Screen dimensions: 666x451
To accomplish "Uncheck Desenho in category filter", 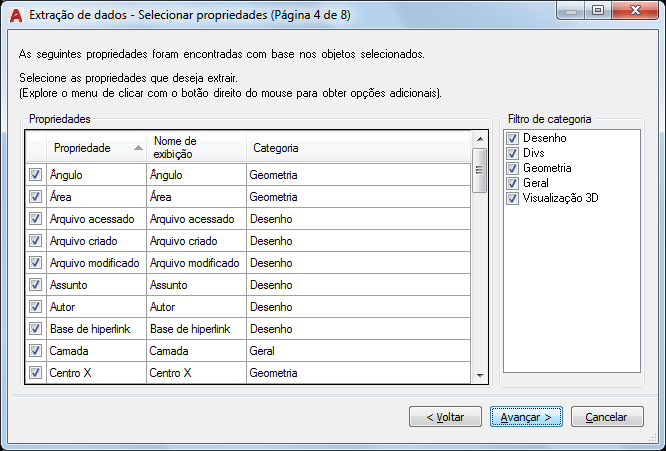I will [x=512, y=138].
